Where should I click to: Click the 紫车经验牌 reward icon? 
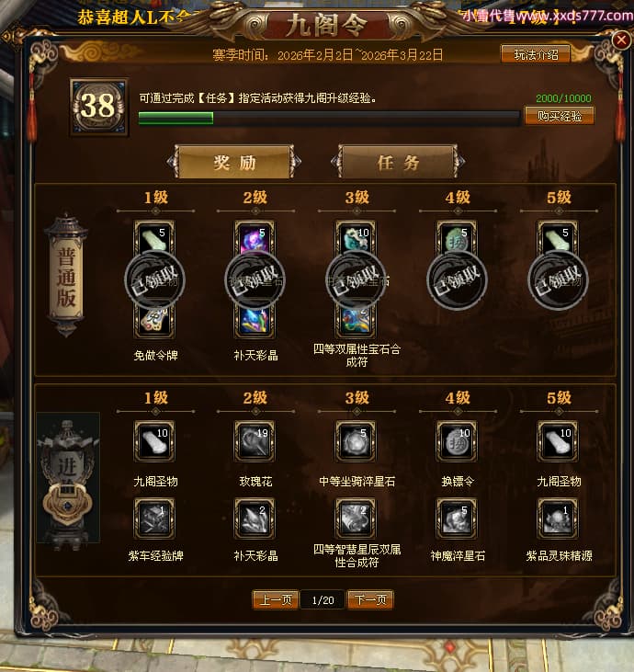point(154,518)
